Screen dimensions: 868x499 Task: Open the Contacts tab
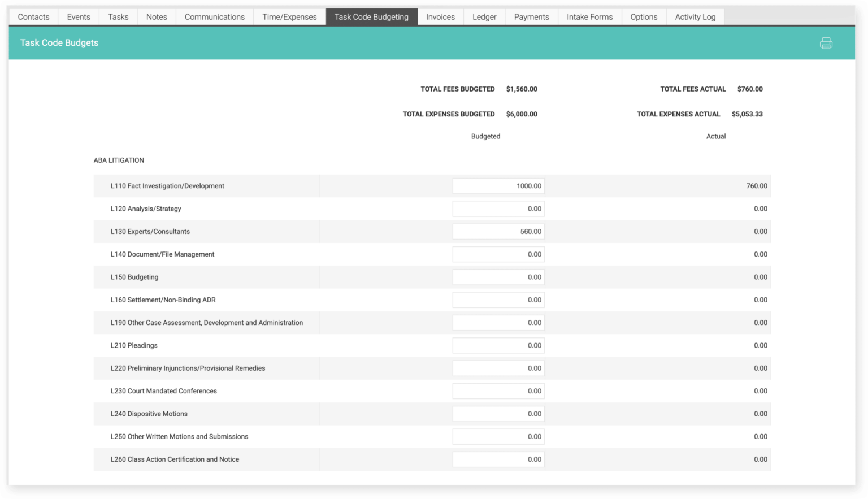coord(33,16)
